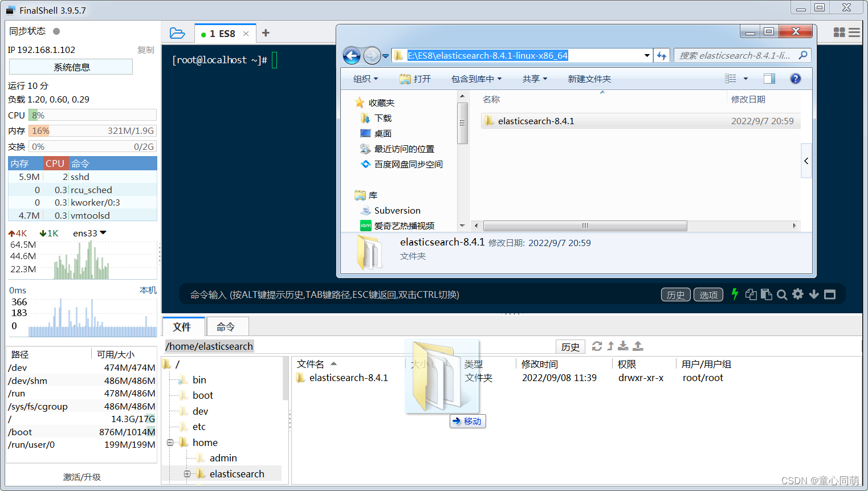Click the 交换 swap usage bar
Viewport: 868px width, 491px height.
(92, 146)
